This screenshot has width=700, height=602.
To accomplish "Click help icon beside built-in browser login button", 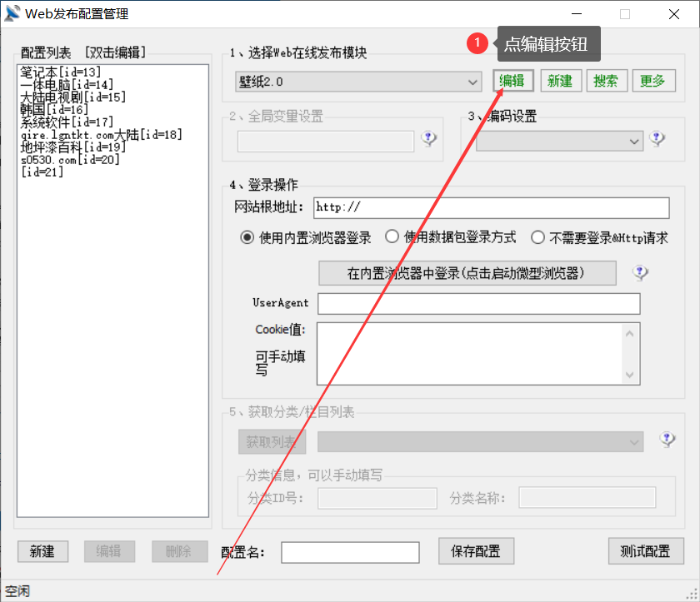I will pos(640,272).
